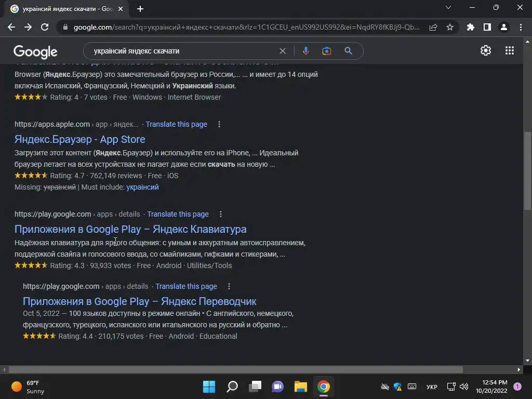This screenshot has width=532, height=399.
Task: Open the Extensions puzzle icon
Action: (471, 27)
